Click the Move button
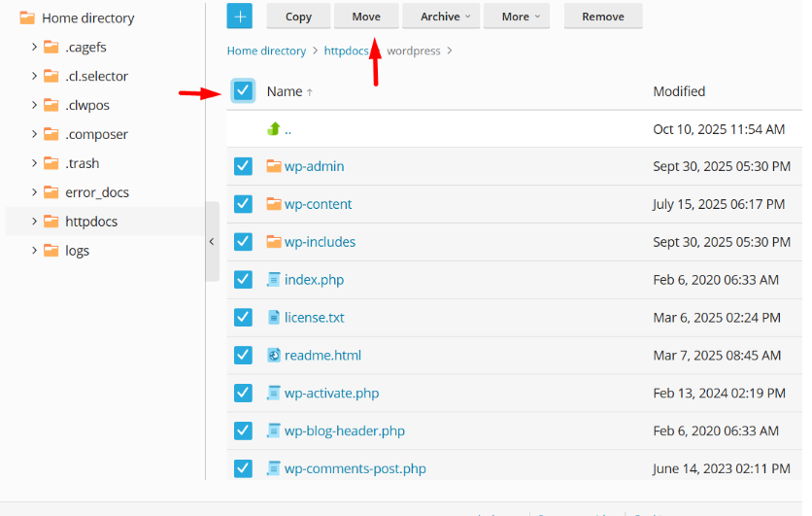Screen dimensions: 812x516 (366, 17)
